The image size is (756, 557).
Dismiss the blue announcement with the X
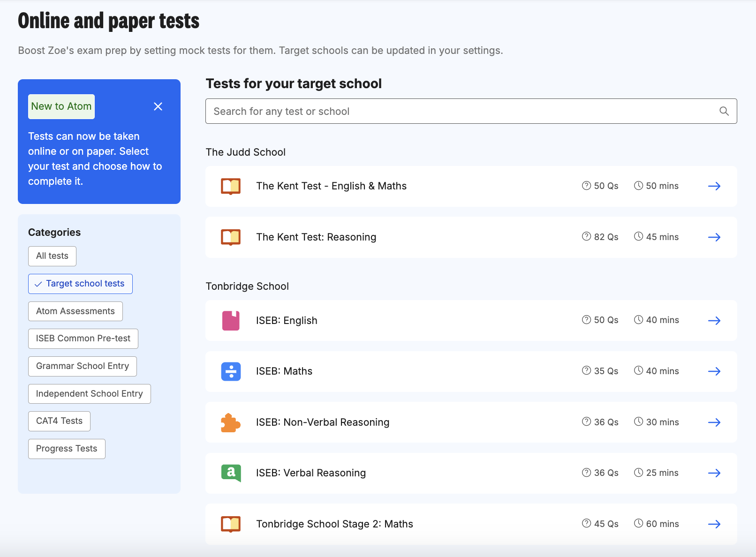coord(158,106)
